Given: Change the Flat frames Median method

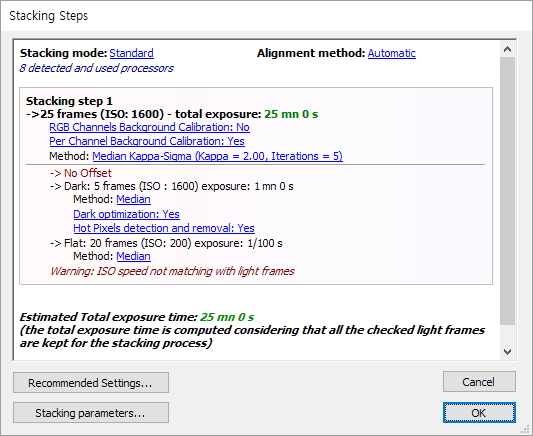Looking at the screenshot, I should coord(134,256).
